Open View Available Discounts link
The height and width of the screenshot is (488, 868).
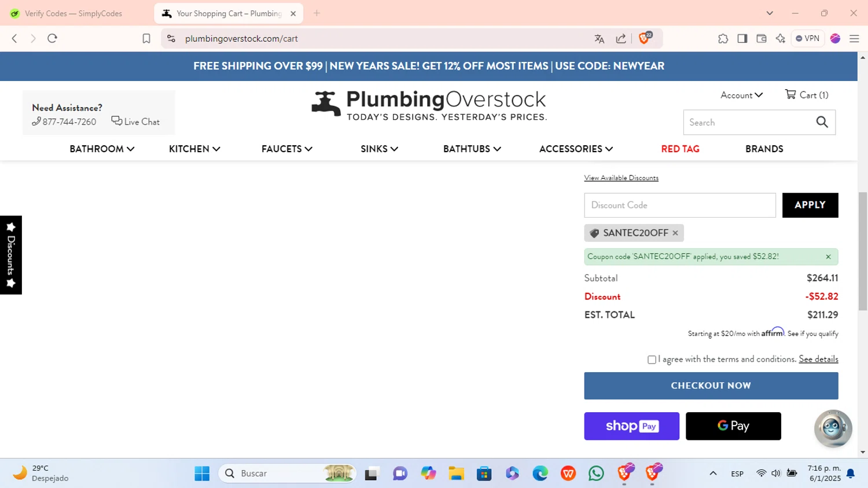coord(621,178)
